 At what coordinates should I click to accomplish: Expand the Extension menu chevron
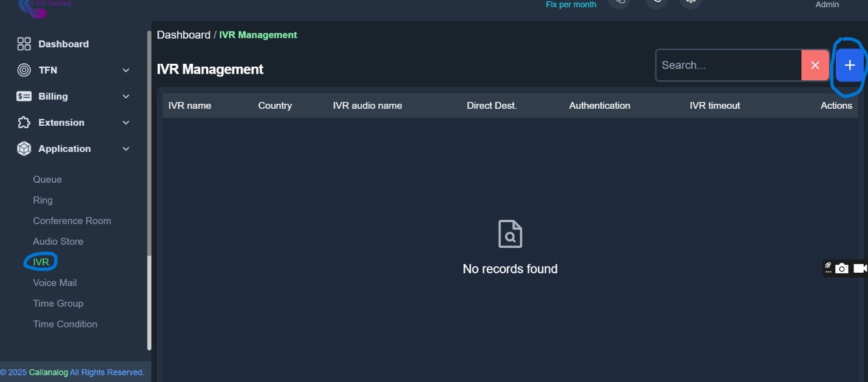126,123
